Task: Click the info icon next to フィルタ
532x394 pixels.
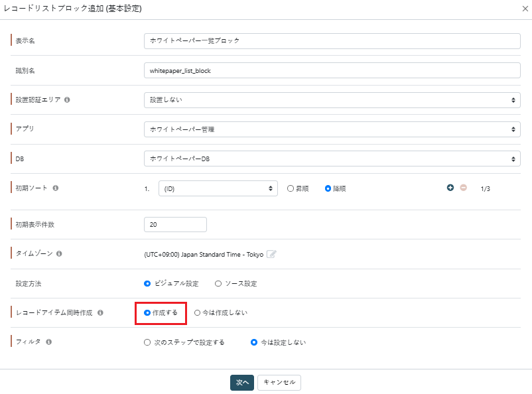Action: click(49, 342)
